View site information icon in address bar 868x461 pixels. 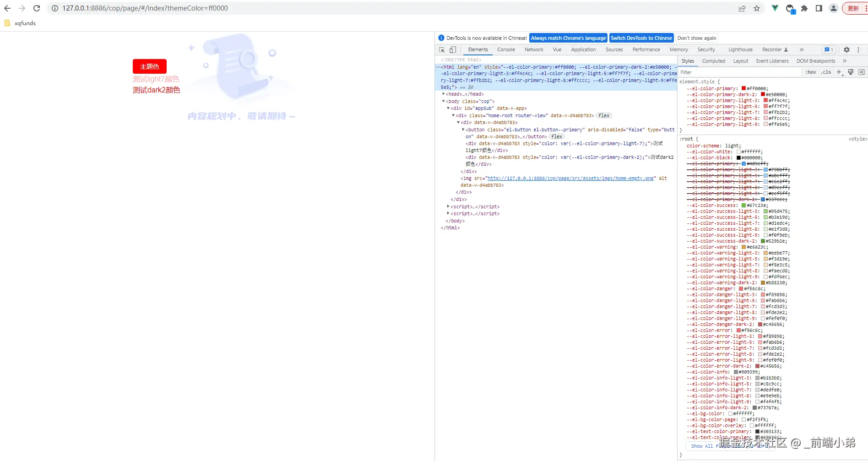[x=55, y=8]
